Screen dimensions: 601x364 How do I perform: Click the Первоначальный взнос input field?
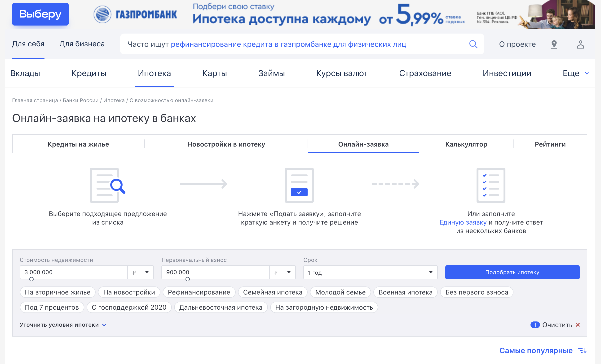[x=215, y=272]
